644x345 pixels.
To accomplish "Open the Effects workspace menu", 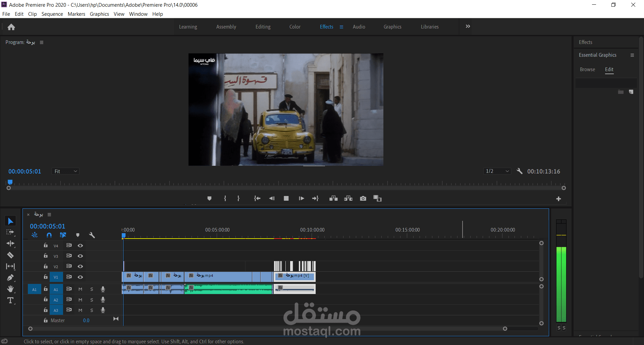I will 341,27.
